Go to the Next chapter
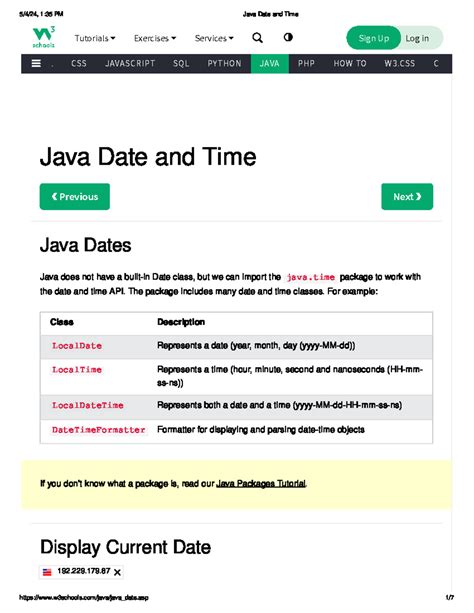This screenshot has width=474, height=613. (x=407, y=197)
